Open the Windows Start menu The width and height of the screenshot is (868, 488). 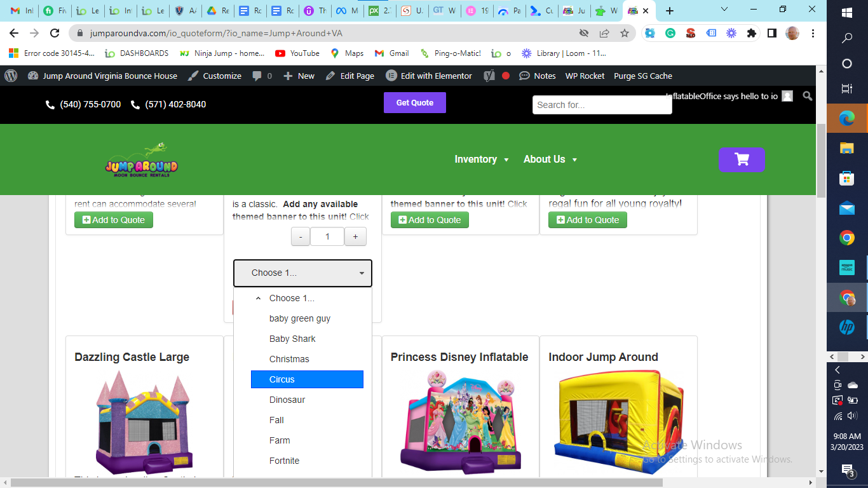[846, 13]
